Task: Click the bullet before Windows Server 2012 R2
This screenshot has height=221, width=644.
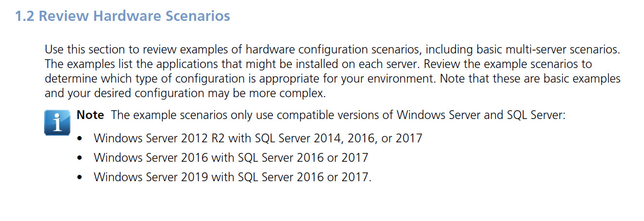Action: 80,139
